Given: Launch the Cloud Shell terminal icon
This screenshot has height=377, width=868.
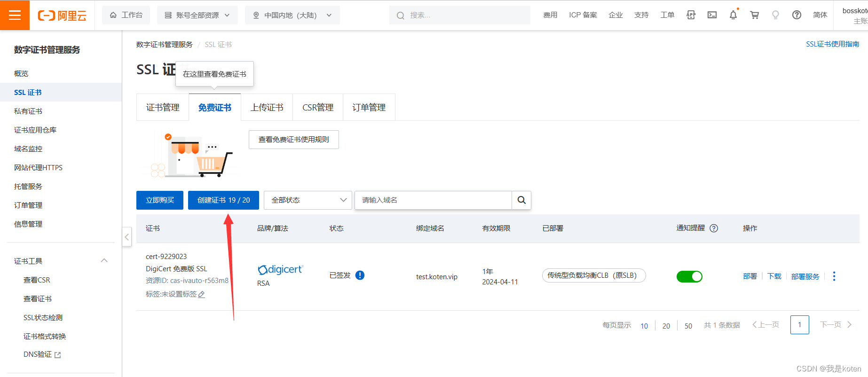Looking at the screenshot, I should (712, 15).
